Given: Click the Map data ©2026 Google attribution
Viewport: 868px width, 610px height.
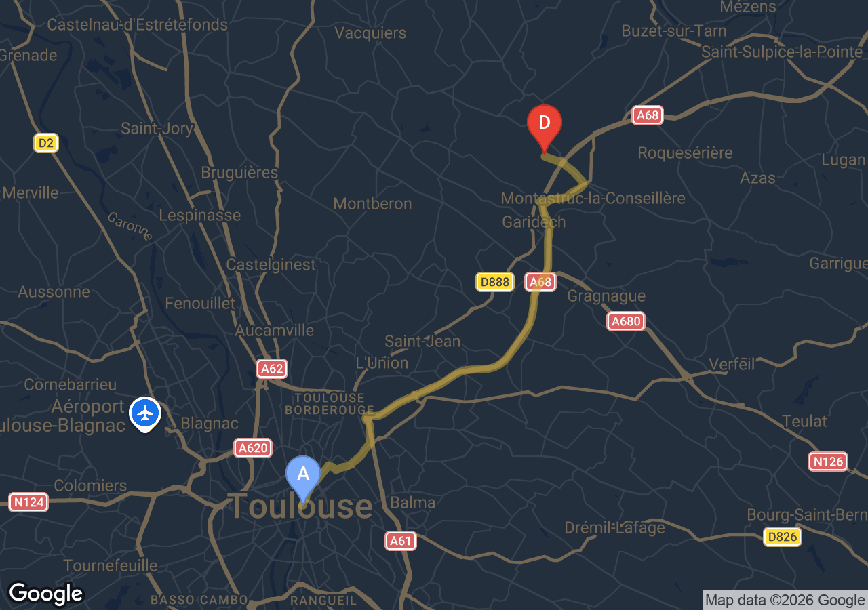Looking at the screenshot, I should pos(785,600).
